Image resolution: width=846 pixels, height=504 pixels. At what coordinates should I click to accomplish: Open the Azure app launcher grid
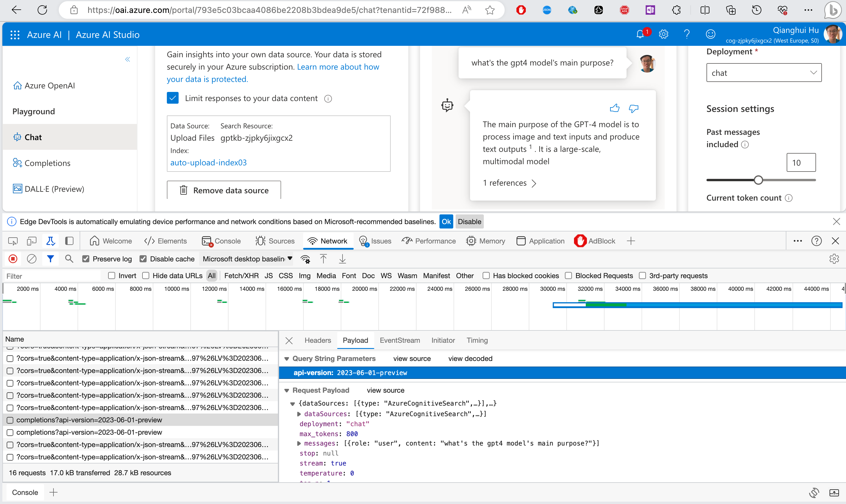coord(15,35)
